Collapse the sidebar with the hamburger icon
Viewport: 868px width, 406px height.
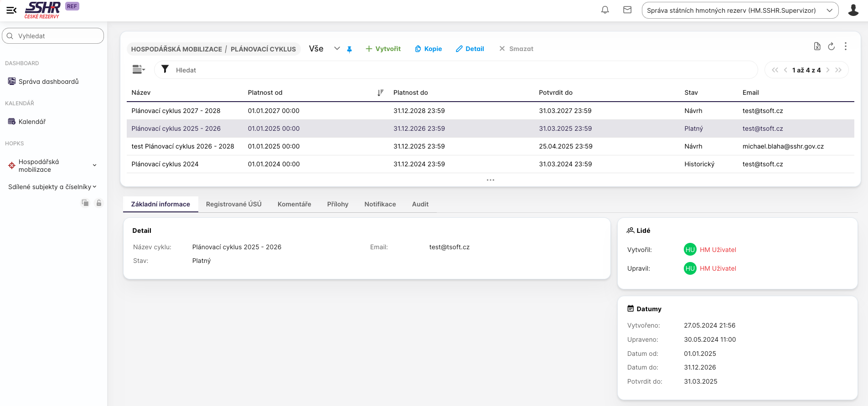(11, 10)
